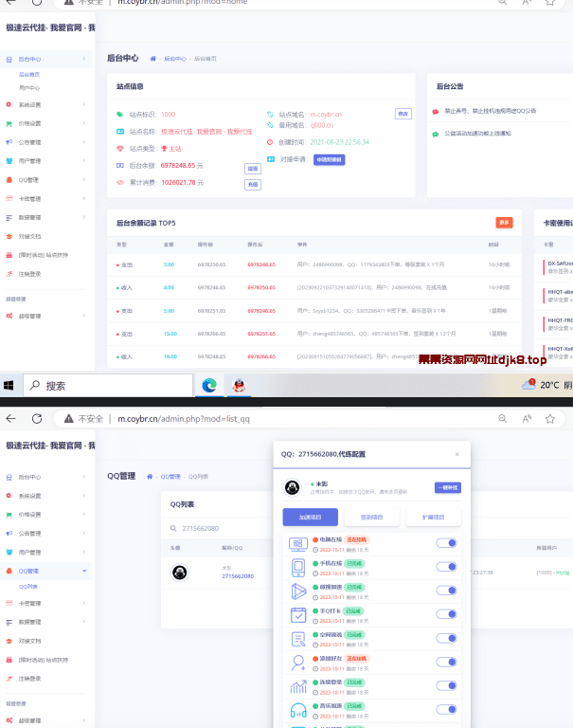The width and height of the screenshot is (573, 728).
Task: Click 对接文档 icon in upper sidebar
Action: 9,236
